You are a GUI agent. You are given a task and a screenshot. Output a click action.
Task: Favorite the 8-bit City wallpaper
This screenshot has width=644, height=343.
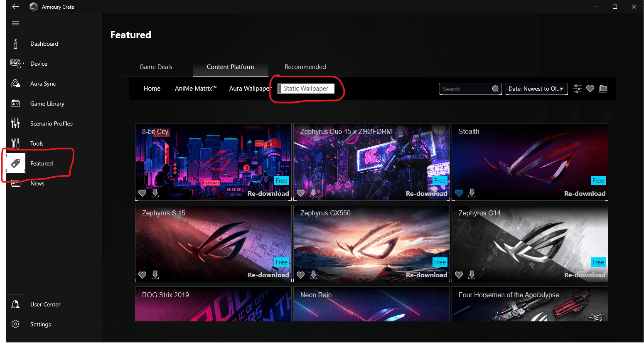tap(142, 193)
